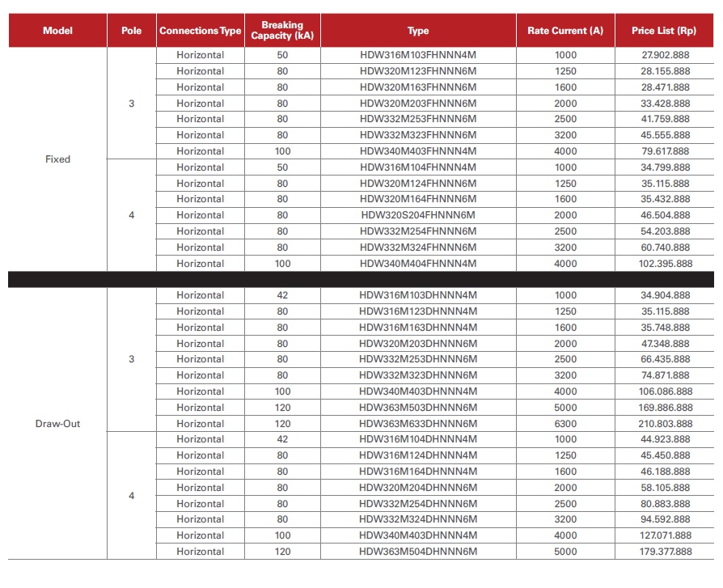Click type HDW332M323FHNNN6M
Viewport: 723px width, 588px height.
[x=418, y=134]
